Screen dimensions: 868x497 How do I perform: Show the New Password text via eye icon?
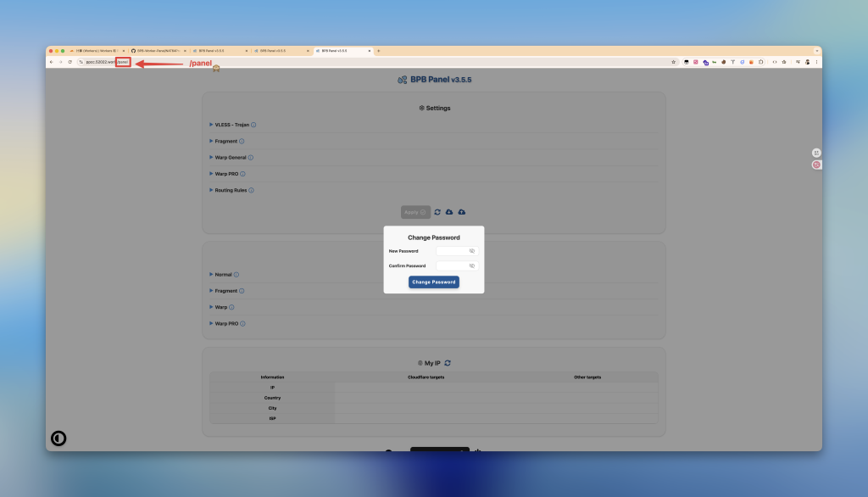(472, 251)
